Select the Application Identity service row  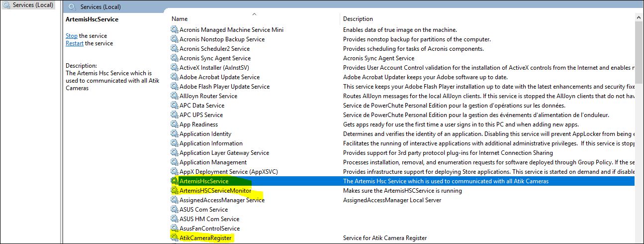205,134
